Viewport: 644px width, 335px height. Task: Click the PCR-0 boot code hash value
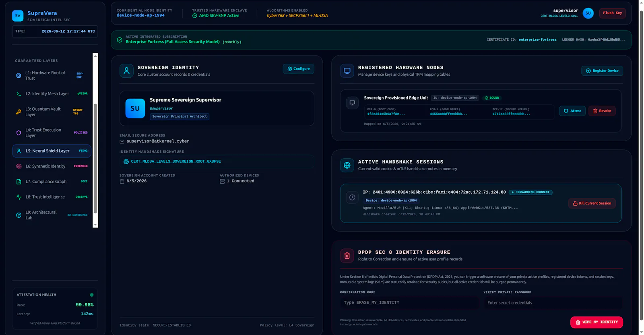click(x=386, y=114)
